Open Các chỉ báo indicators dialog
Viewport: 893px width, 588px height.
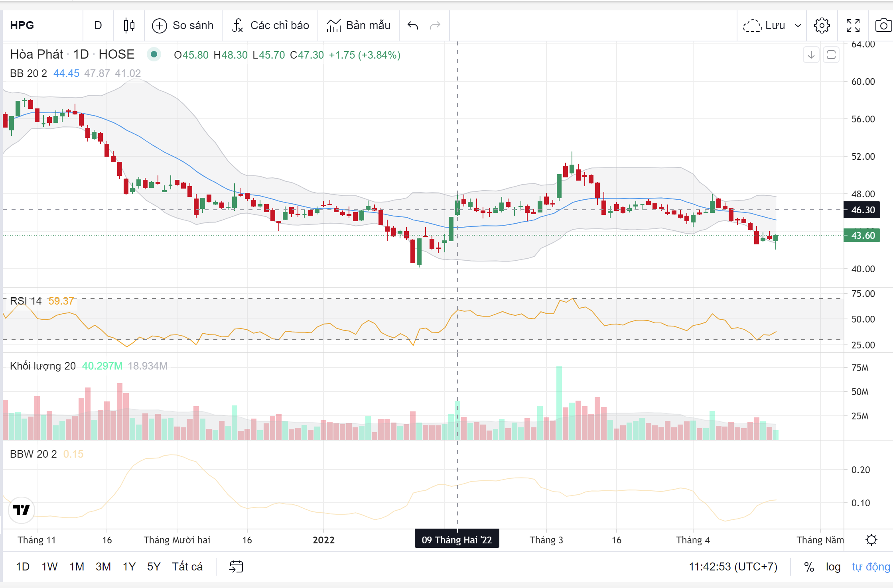(x=270, y=26)
